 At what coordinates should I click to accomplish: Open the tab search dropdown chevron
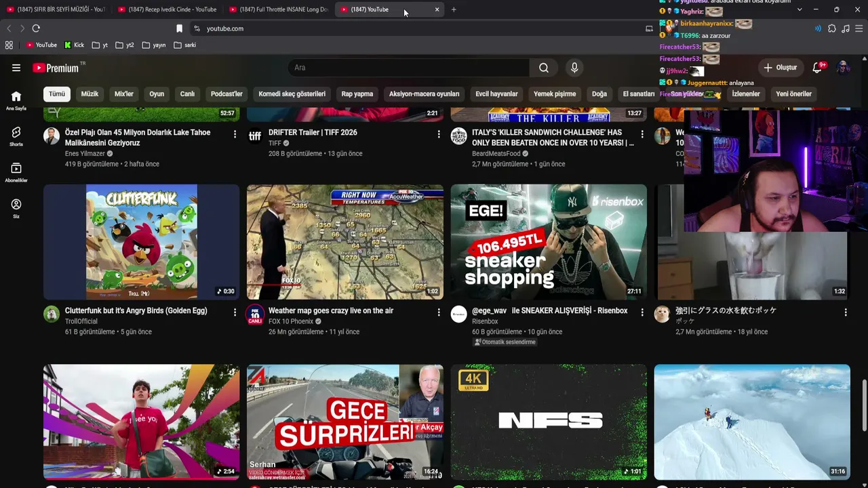[800, 9]
